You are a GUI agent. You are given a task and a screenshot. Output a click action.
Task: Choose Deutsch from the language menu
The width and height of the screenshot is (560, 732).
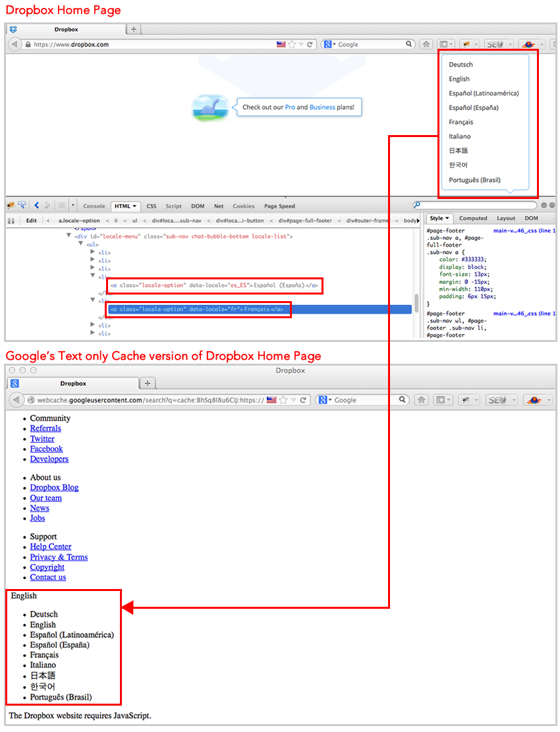click(x=461, y=65)
